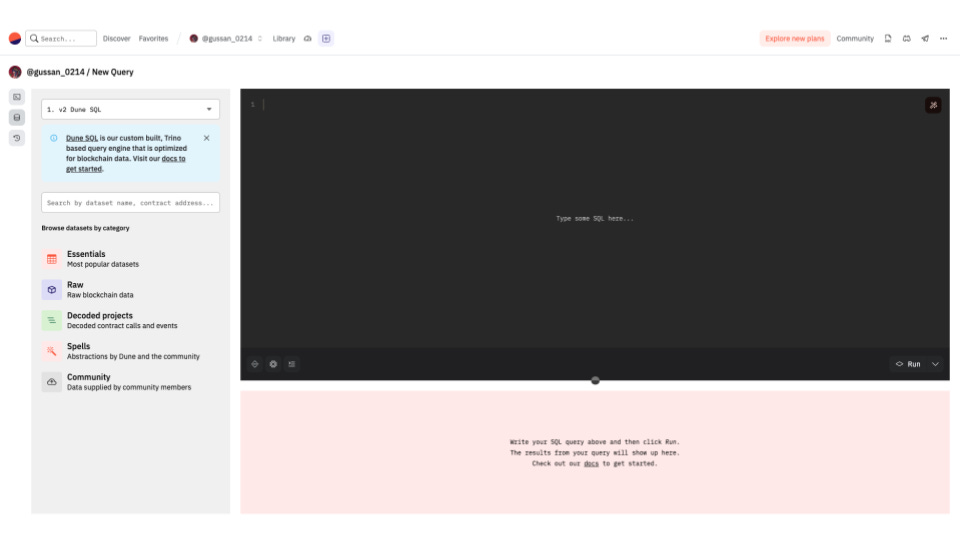Click the query explorer sidebar icon
The height and width of the screenshot is (540, 960).
pyautogui.click(x=17, y=97)
